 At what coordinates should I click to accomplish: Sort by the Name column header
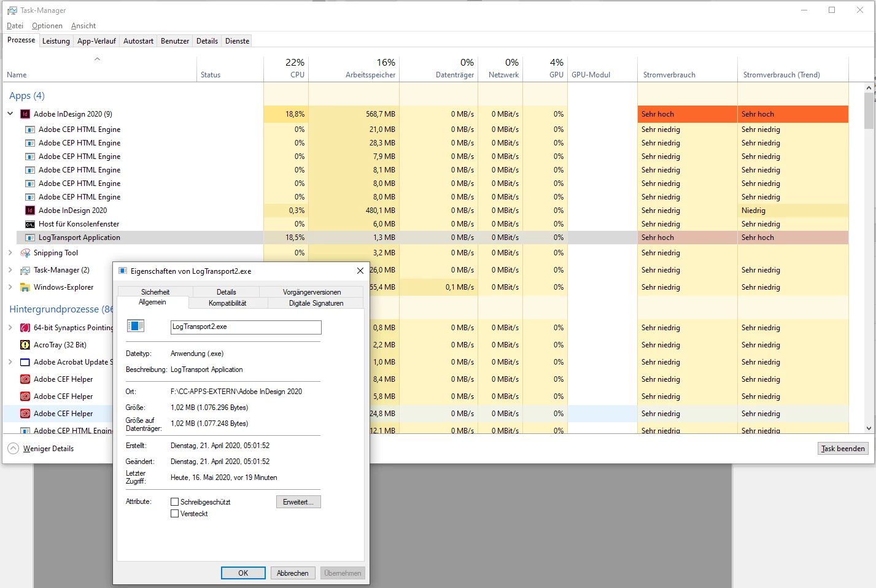(x=99, y=69)
